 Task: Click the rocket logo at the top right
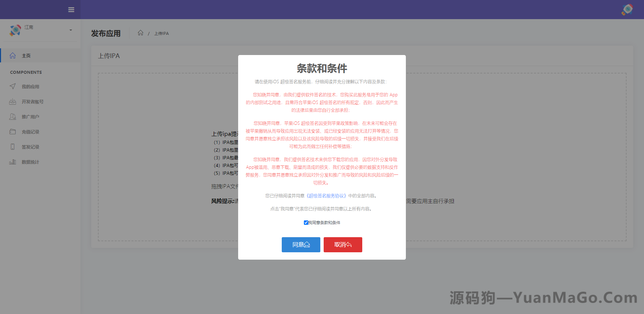(627, 10)
